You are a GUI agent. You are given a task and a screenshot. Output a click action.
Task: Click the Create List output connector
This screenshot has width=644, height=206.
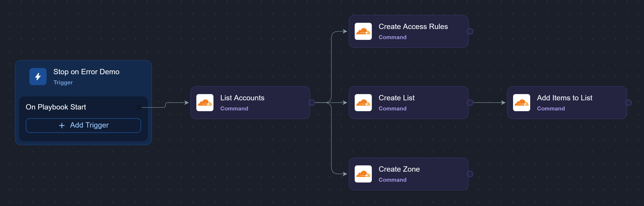click(470, 103)
